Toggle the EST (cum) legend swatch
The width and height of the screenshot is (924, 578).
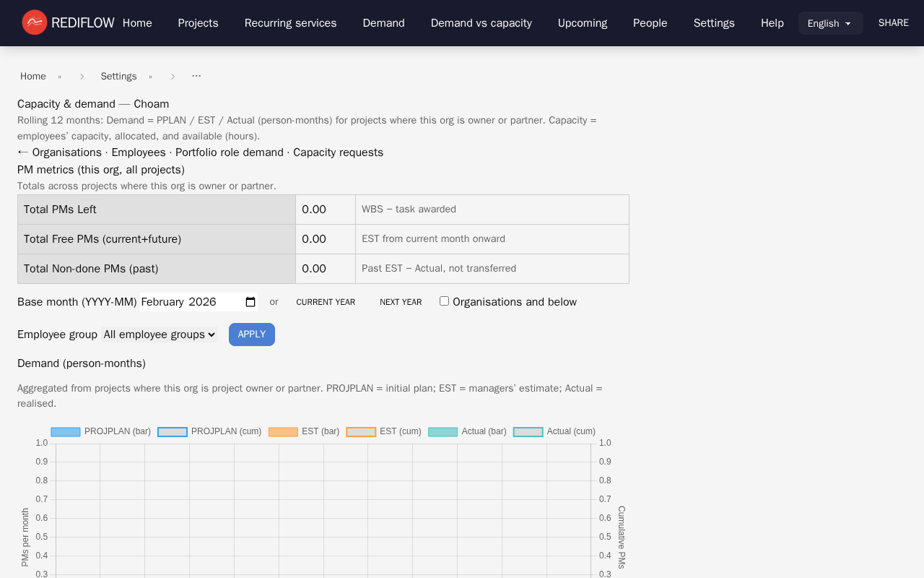point(361,432)
